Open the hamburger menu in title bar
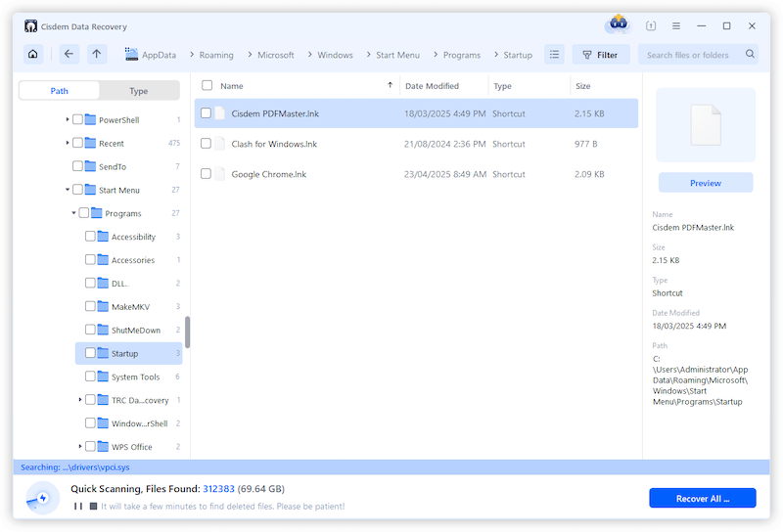Viewport: 783px width, 532px height. (676, 26)
